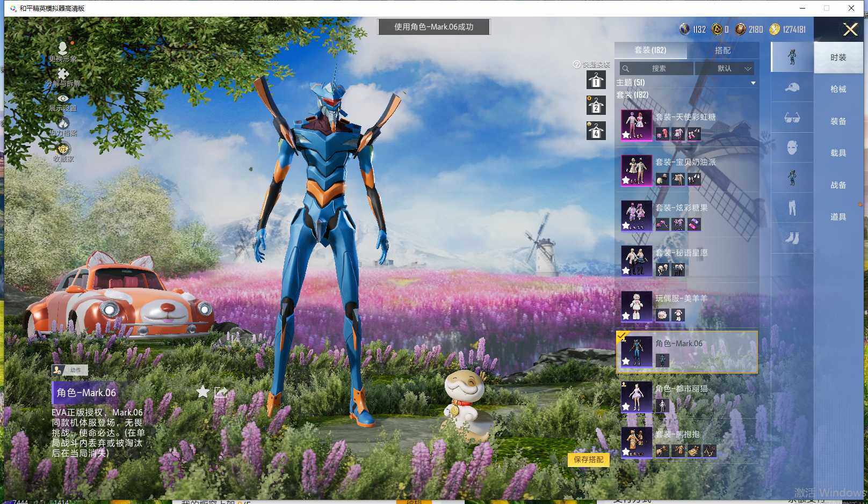Open 分解与拆解 puzzle-piece icon
Screen dimensions: 868x504
point(63,74)
